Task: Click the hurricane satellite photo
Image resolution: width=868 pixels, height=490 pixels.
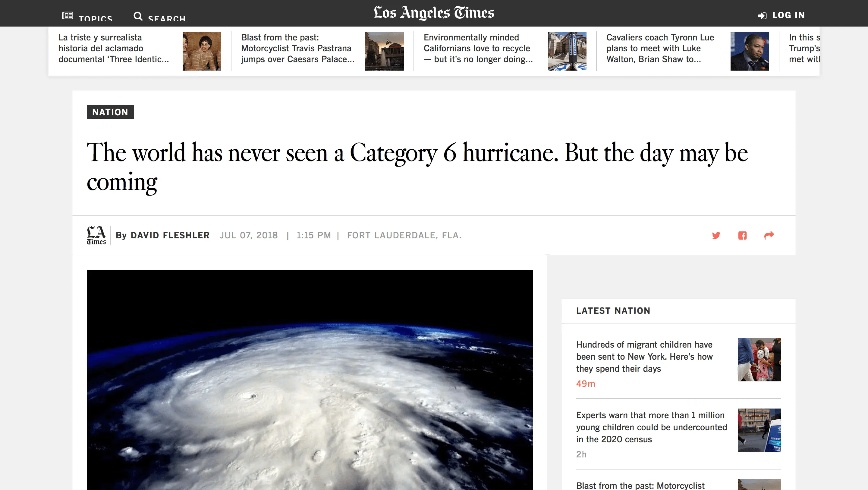Action: tap(309, 379)
